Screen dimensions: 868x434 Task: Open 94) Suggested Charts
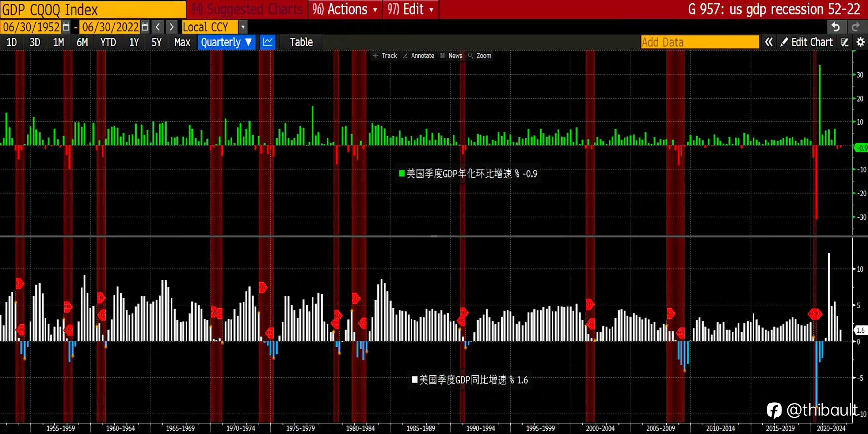247,9
